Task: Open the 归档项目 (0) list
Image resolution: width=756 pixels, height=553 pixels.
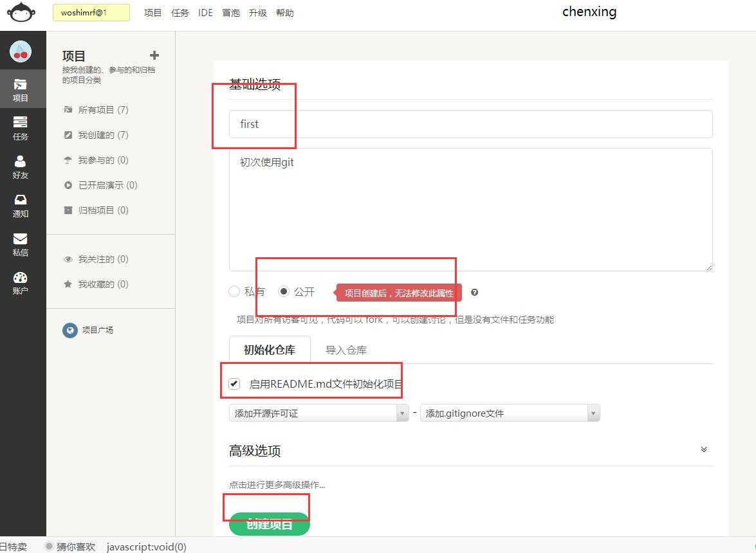Action: click(103, 210)
